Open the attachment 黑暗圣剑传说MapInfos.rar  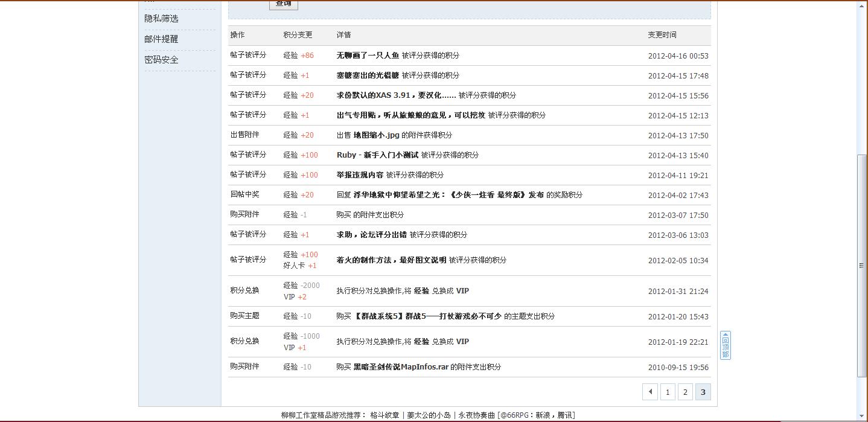pos(401,367)
